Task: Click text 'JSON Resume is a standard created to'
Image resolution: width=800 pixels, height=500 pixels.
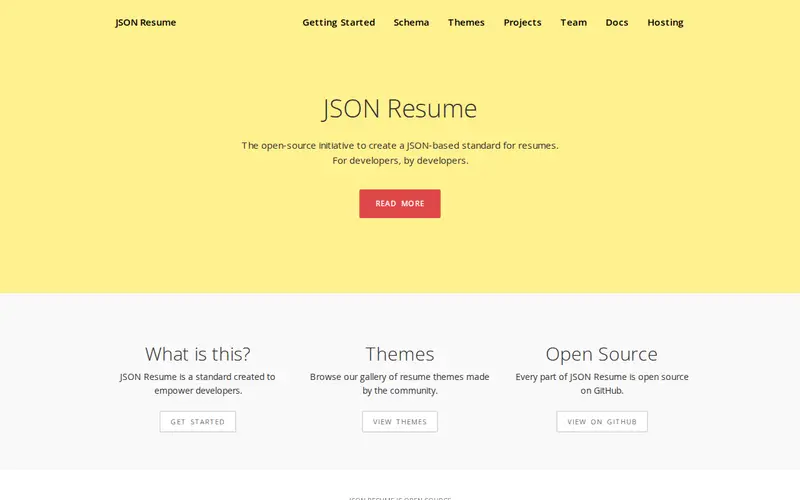Action: click(198, 377)
